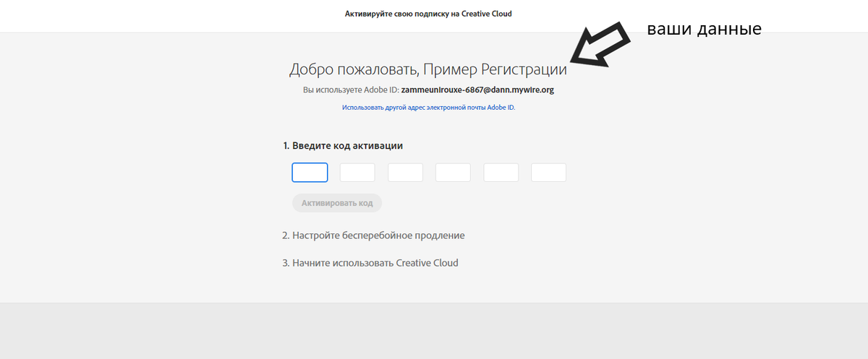Click the third activation code input box
Viewport: 868px width, 359px height.
point(405,172)
